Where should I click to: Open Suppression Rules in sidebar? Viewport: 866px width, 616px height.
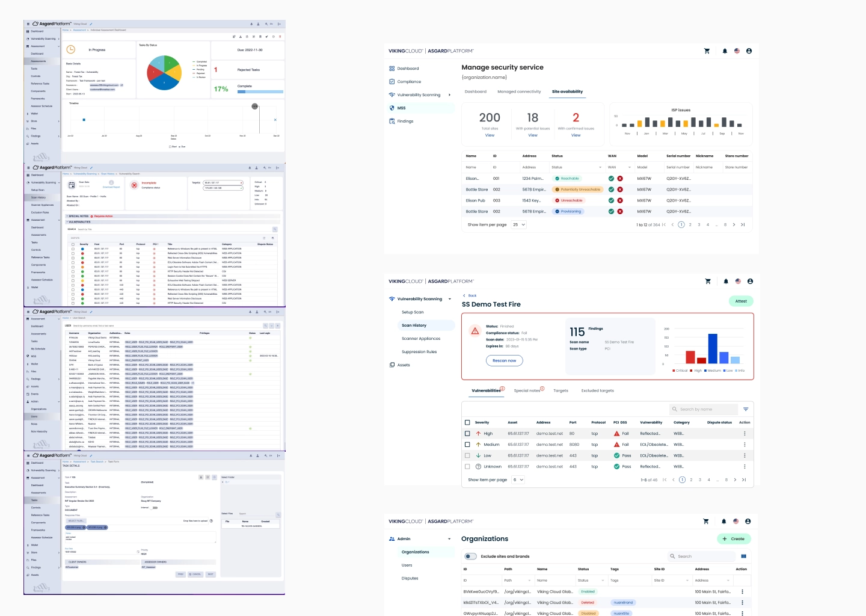coord(419,352)
